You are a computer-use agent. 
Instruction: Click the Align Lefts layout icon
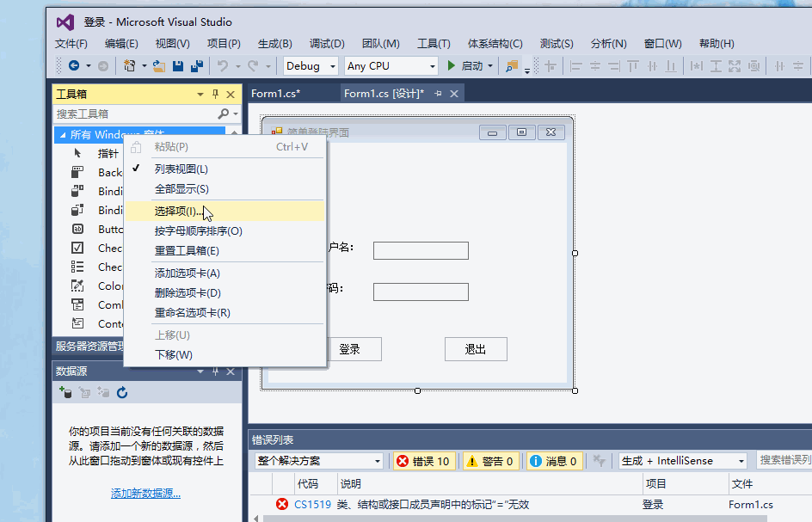click(575, 65)
